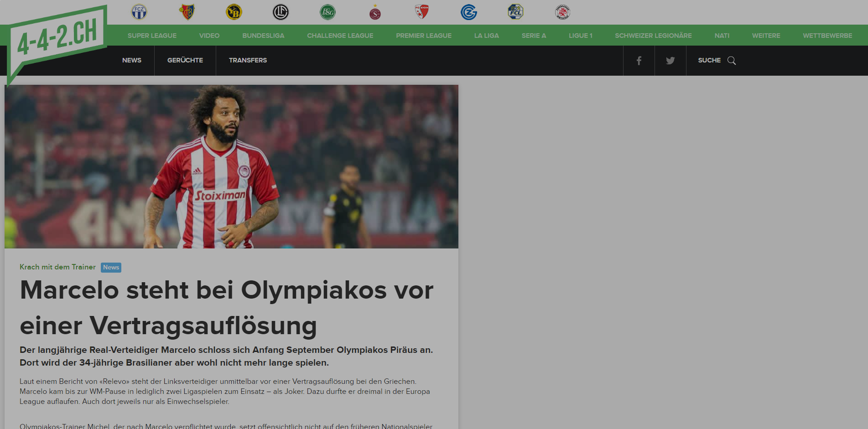Screen dimensions: 868x429
Task: Open the Nati menu
Action: [722, 36]
